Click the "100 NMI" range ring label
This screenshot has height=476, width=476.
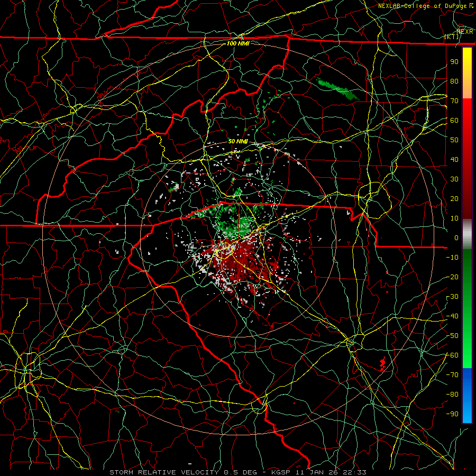238,43
